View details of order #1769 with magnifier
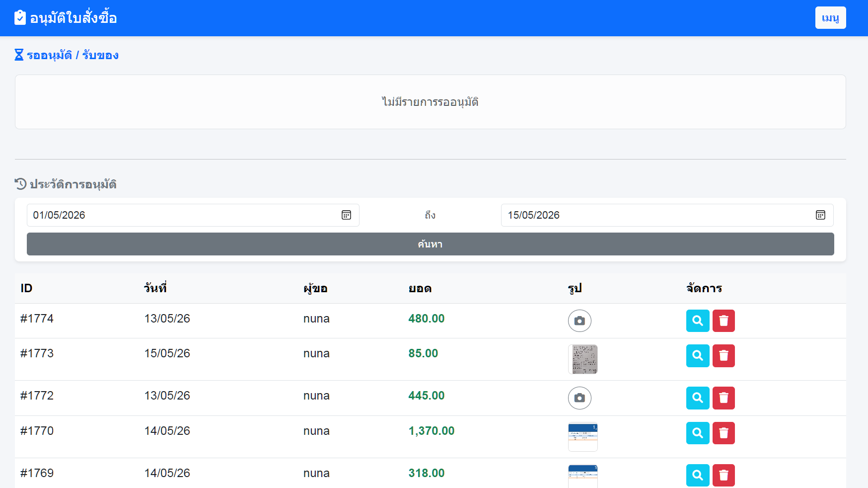The width and height of the screenshot is (868, 488). [x=698, y=476]
